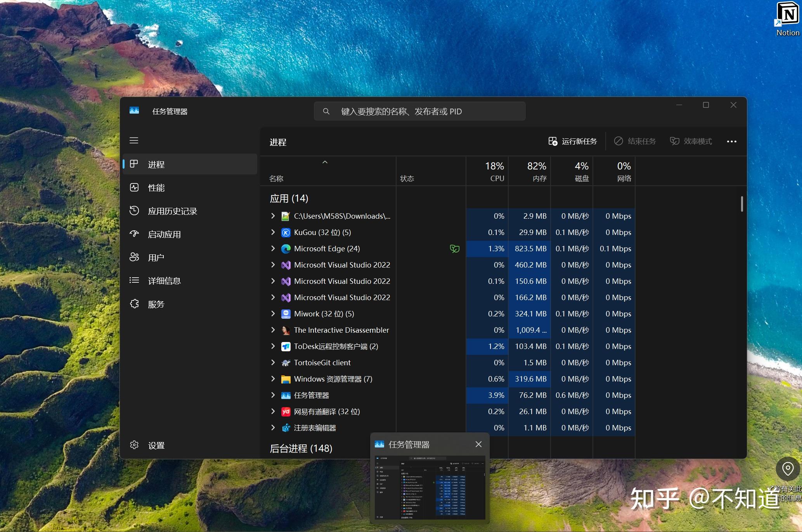Select the 应用历史记录 history icon
This screenshot has width=802, height=532.
[134, 211]
